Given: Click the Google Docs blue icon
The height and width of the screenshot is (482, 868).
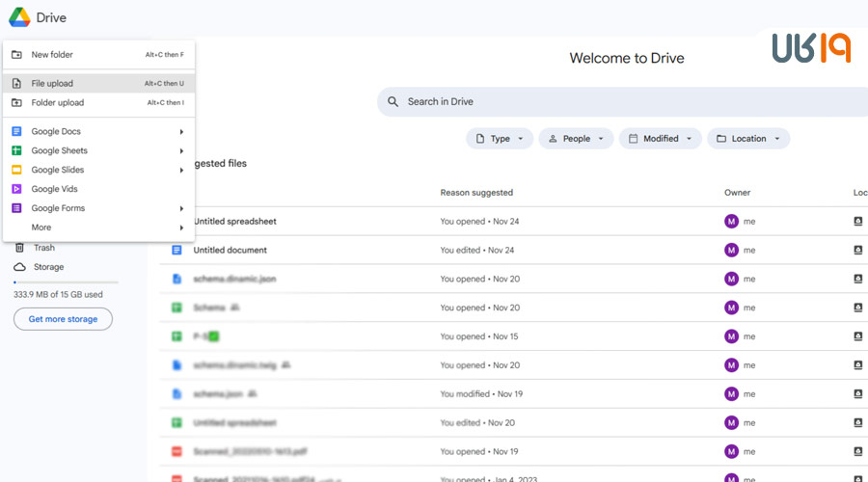Looking at the screenshot, I should pos(16,131).
